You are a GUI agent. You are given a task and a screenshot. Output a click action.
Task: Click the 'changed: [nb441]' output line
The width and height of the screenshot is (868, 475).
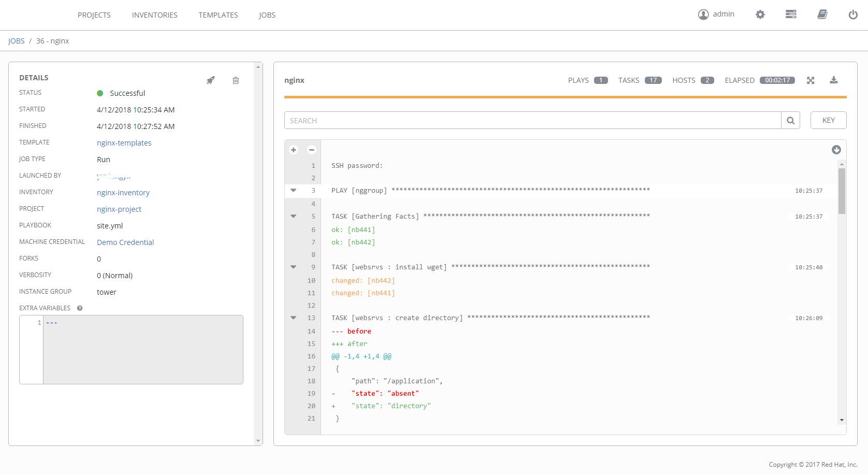coord(363,293)
